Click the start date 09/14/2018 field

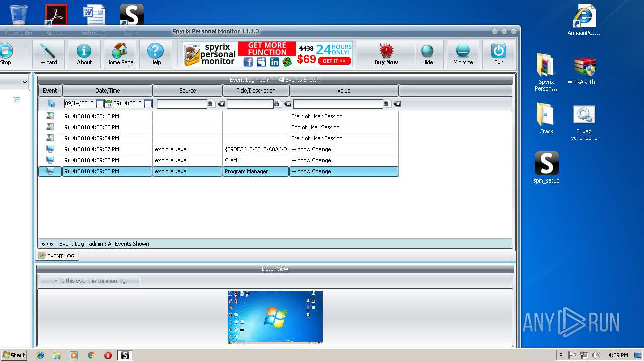80,104
